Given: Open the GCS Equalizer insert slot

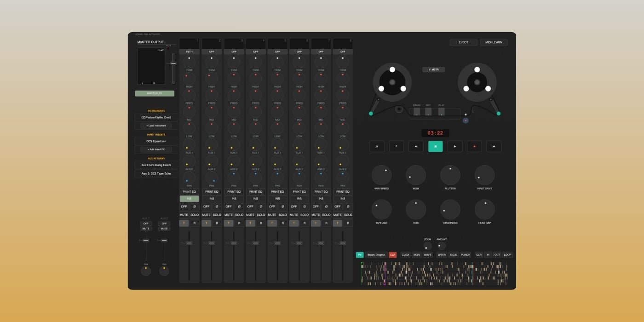Looking at the screenshot, I should point(156,141).
